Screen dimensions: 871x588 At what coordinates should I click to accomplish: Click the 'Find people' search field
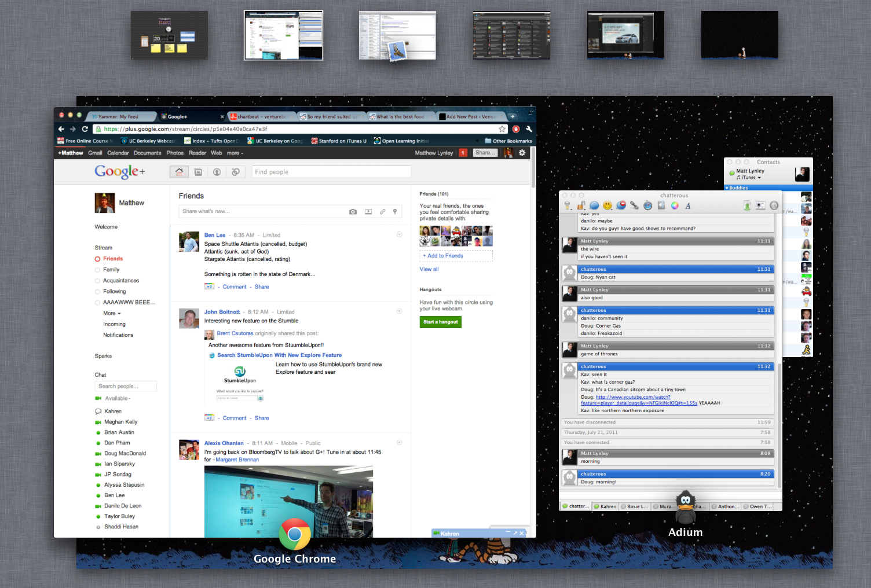click(x=331, y=172)
